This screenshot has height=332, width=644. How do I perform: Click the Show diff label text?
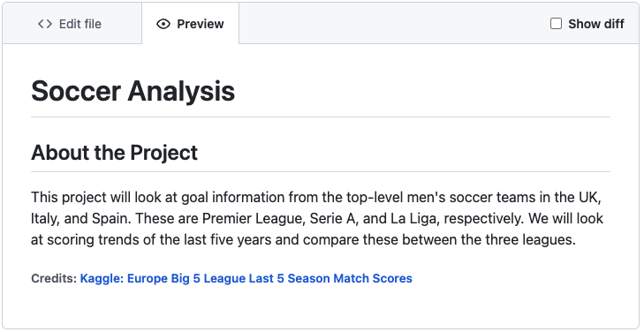[596, 24]
